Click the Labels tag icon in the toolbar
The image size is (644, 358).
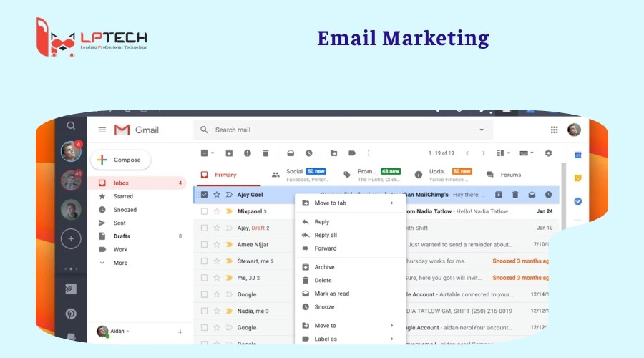[352, 153]
